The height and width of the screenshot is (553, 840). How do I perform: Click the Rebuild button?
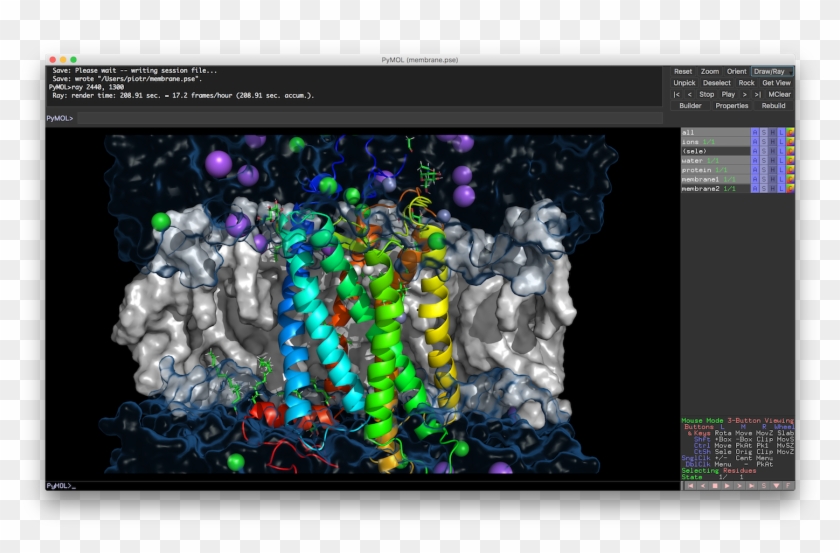coord(774,106)
